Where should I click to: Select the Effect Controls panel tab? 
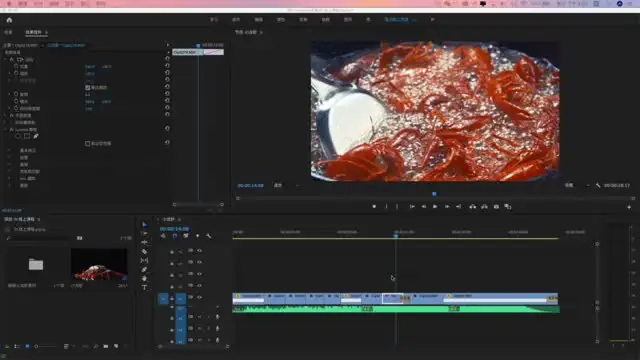(33, 32)
